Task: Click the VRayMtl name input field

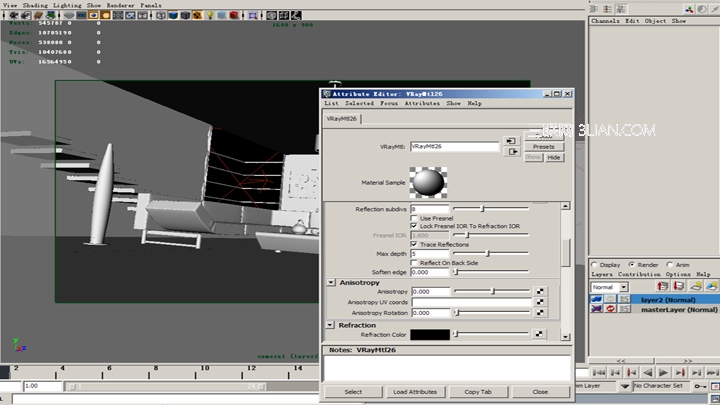Action: click(x=455, y=146)
